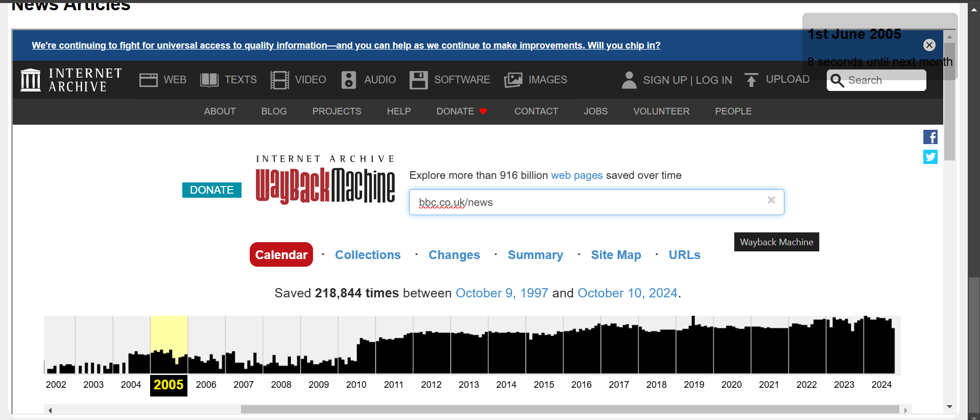Open the Texts book icon

[x=209, y=80]
